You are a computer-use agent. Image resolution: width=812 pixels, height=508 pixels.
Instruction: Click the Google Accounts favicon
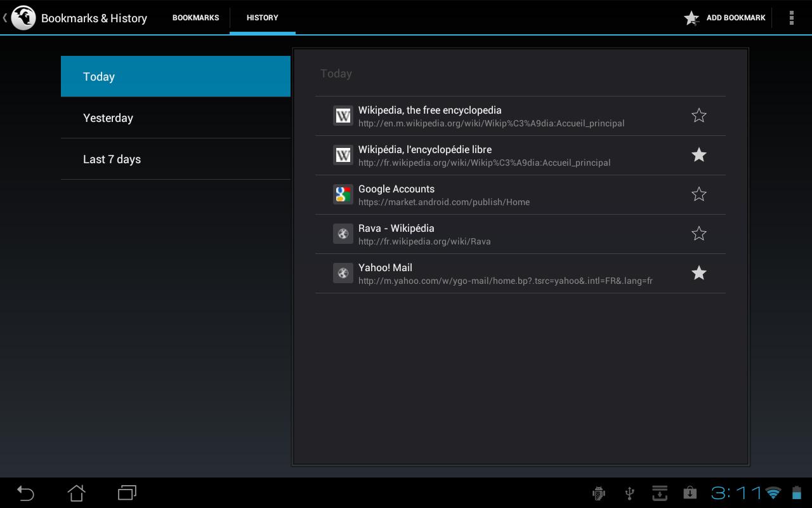click(x=343, y=194)
